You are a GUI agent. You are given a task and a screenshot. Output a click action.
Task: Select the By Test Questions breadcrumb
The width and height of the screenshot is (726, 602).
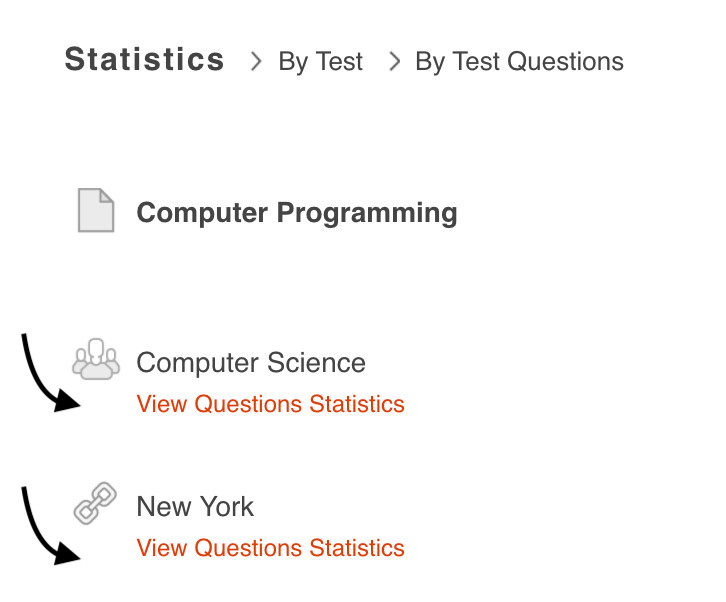[519, 62]
